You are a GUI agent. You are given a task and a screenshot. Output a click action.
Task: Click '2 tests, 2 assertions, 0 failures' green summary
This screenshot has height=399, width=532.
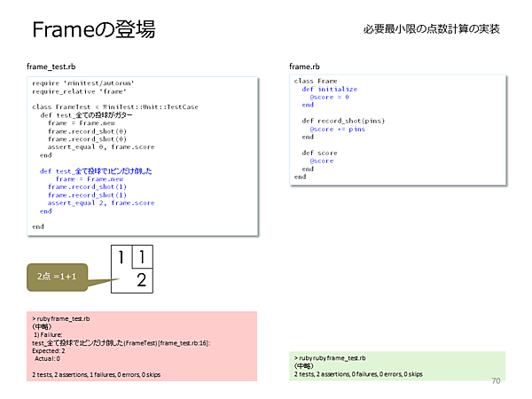[358, 374]
